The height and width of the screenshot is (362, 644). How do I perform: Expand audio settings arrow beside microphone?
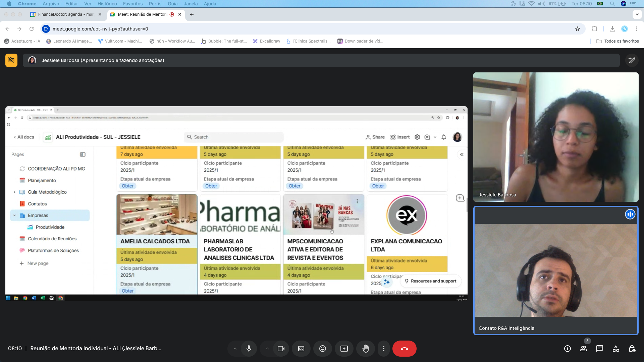point(235,349)
